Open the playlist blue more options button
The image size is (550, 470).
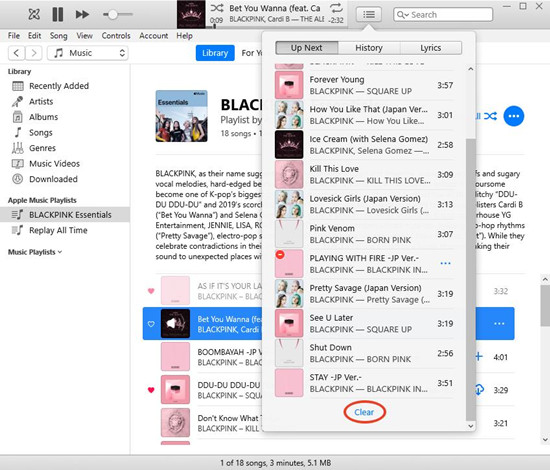tap(514, 116)
